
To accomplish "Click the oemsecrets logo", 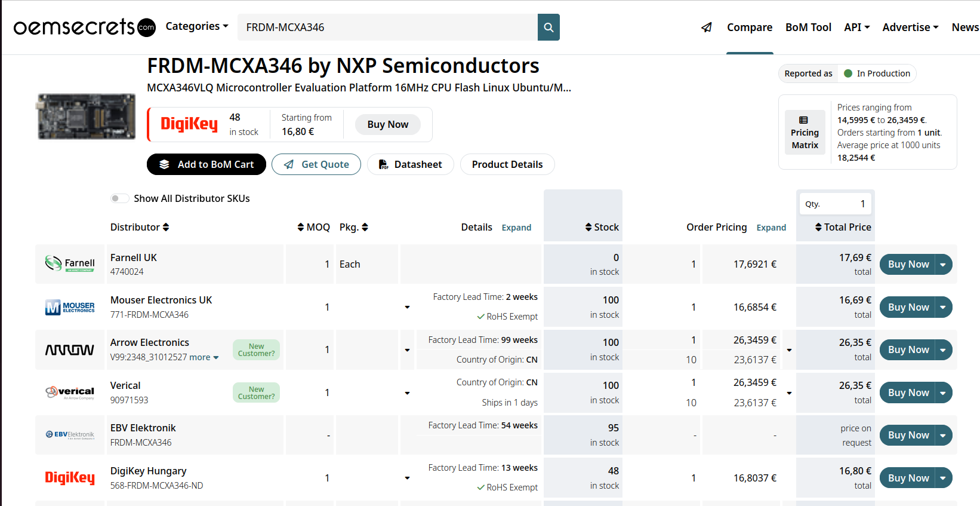I will (84, 27).
